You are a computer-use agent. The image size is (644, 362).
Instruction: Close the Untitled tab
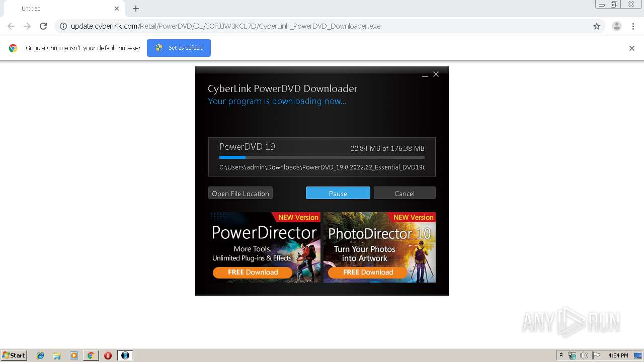[x=117, y=9]
